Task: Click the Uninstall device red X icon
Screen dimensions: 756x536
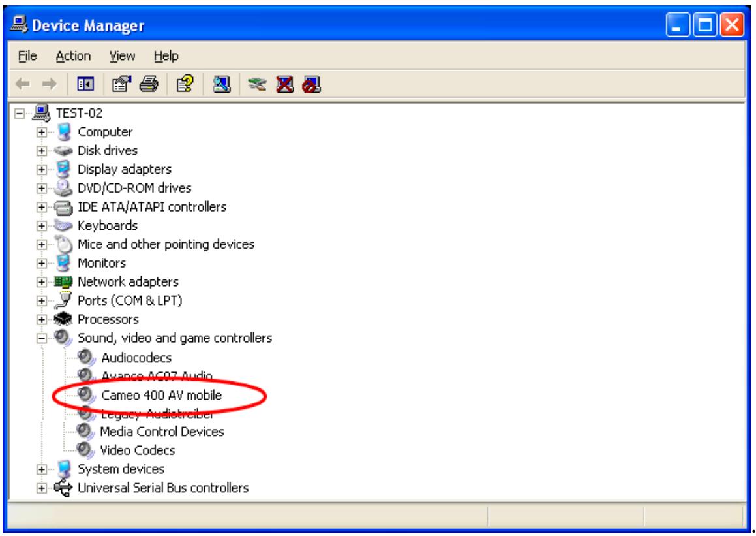Action: (x=285, y=84)
